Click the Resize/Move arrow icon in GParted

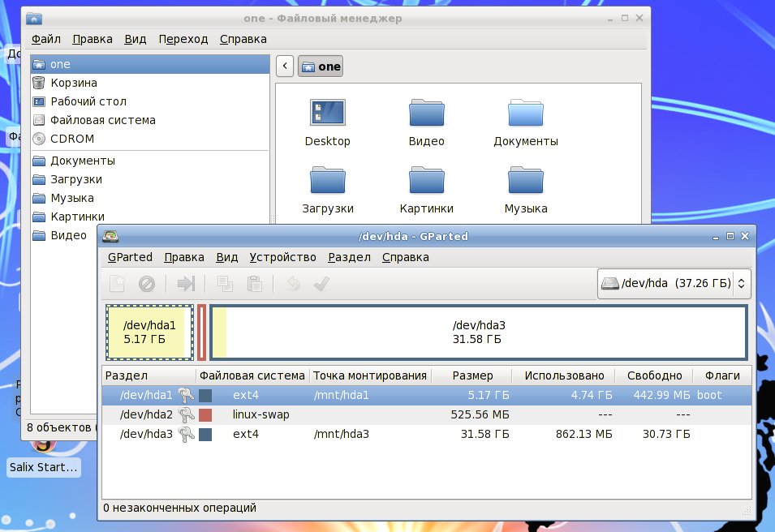coord(187,284)
